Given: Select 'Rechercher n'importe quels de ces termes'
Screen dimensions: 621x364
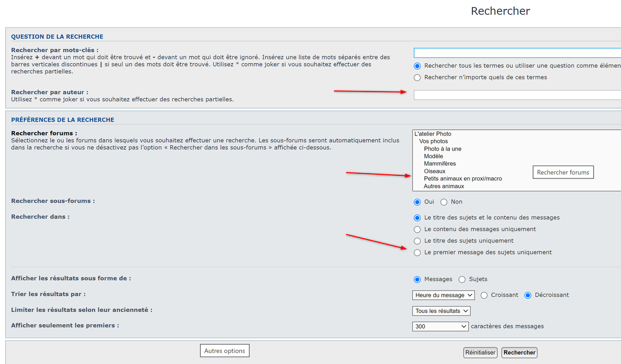Looking at the screenshot, I should (418, 78).
